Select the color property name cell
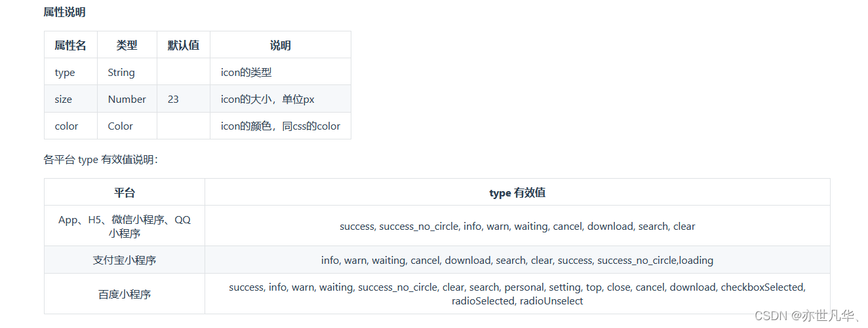Image resolution: width=868 pixels, height=328 pixels. (x=66, y=126)
